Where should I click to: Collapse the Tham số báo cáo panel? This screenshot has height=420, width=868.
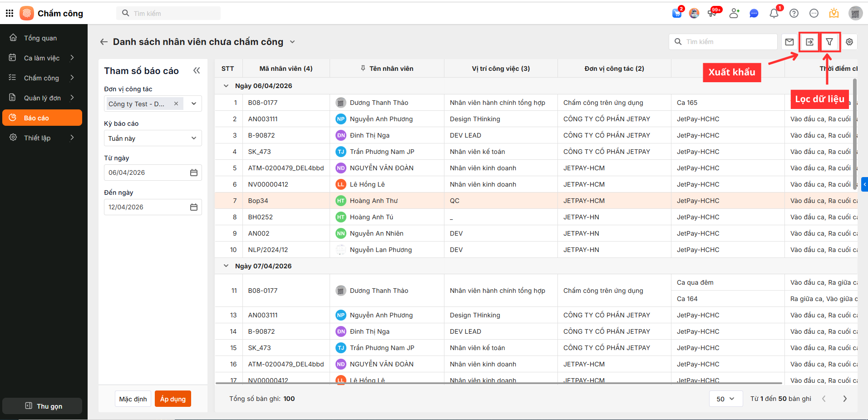pyautogui.click(x=197, y=70)
